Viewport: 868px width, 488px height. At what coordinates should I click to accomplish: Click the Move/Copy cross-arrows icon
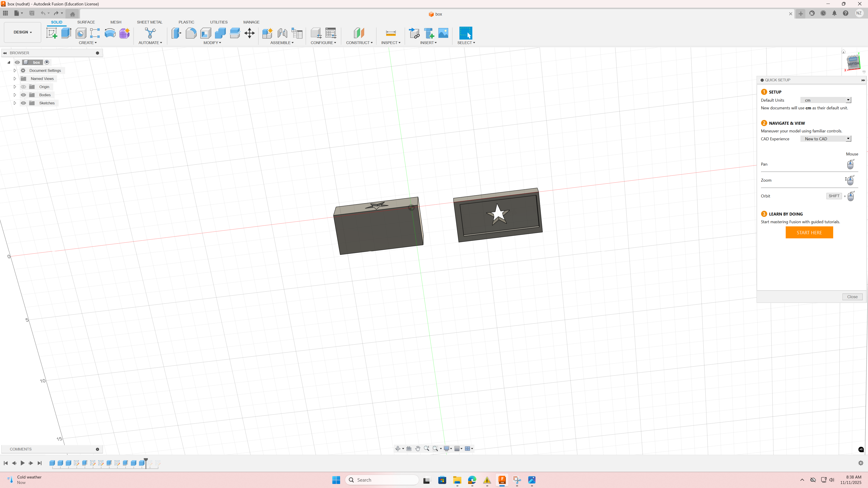click(249, 33)
